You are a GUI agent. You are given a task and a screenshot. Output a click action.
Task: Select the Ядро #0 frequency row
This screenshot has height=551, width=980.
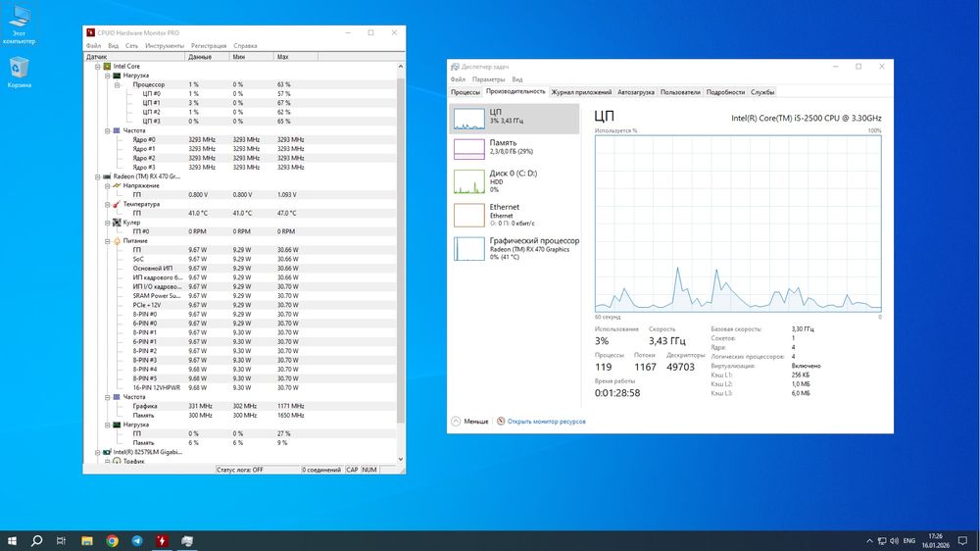pyautogui.click(x=240, y=140)
